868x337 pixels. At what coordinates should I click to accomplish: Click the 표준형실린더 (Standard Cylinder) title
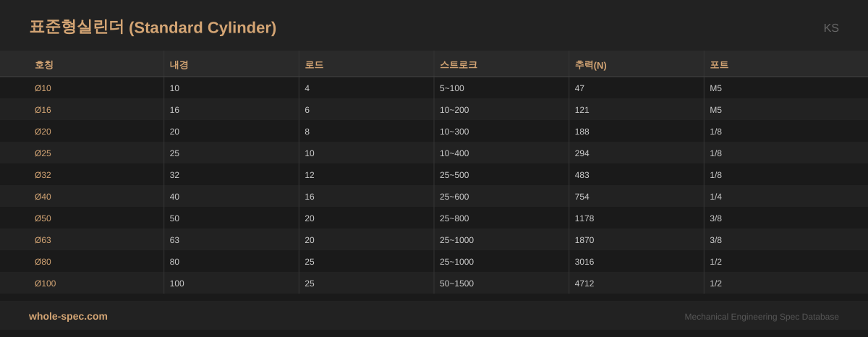coord(153,27)
